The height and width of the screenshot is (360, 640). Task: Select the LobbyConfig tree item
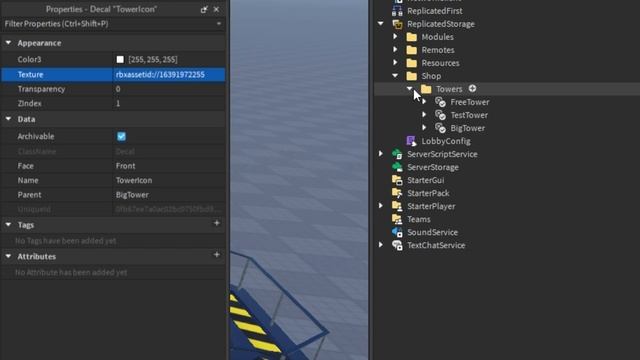446,141
